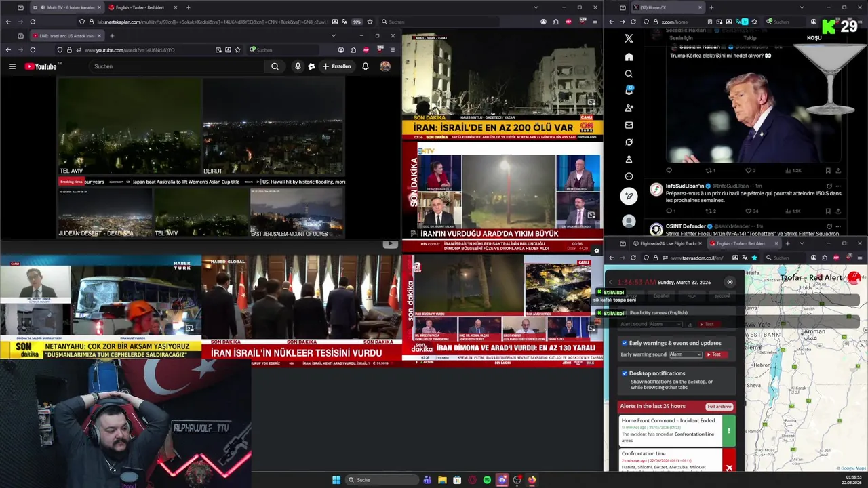Open Confrontation Line alert entry
The image size is (868, 488).
677,460
